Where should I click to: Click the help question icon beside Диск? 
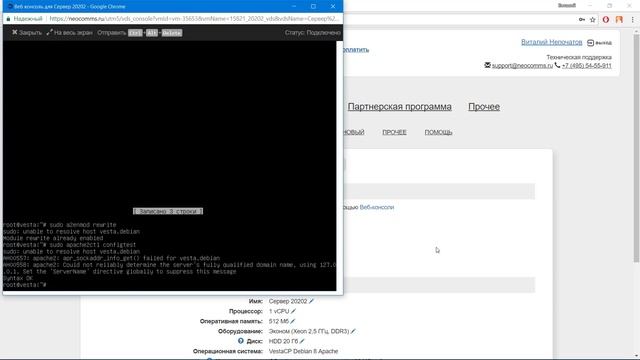[240, 340]
